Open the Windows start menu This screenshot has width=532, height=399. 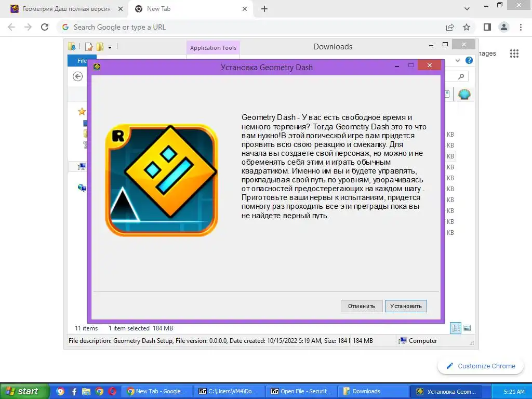pos(24,391)
